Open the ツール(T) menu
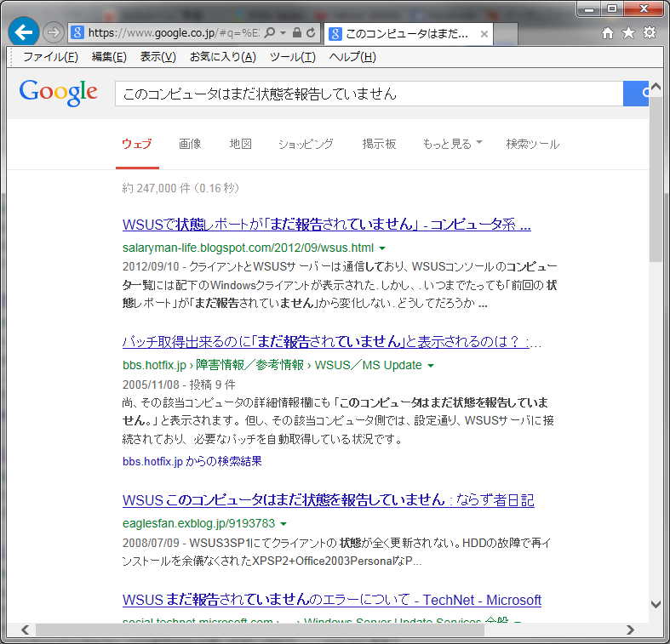 click(x=293, y=57)
